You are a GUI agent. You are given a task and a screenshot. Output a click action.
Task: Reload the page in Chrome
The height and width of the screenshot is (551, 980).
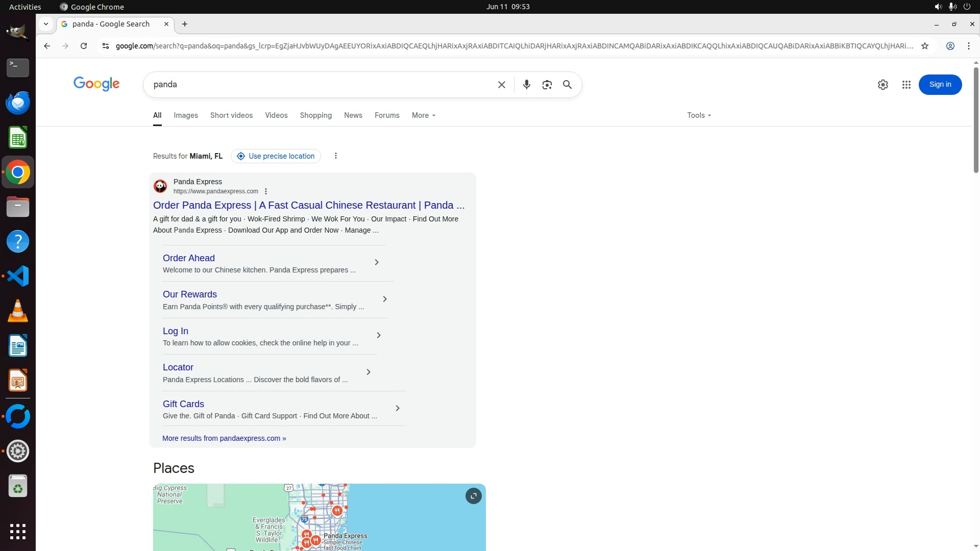84,46
